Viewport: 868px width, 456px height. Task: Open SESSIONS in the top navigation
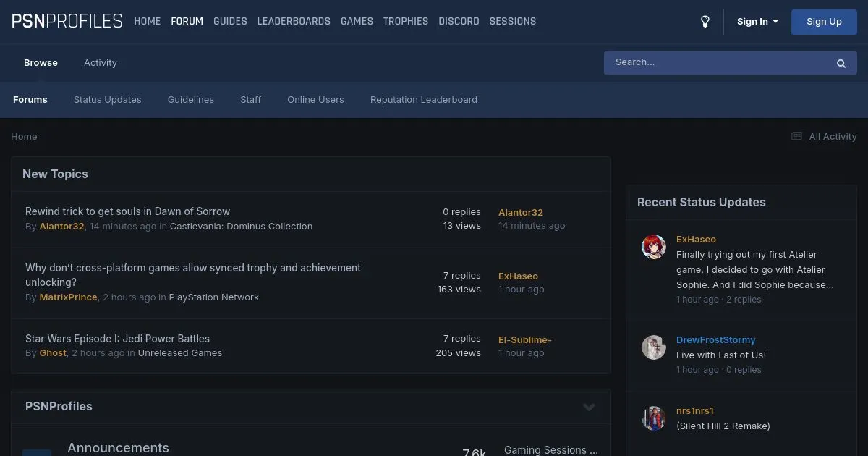pyautogui.click(x=513, y=22)
